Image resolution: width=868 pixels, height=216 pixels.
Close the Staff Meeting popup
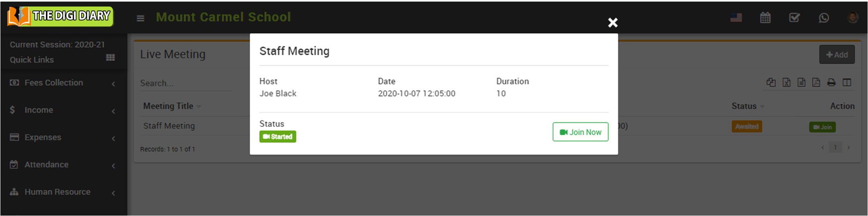point(612,22)
